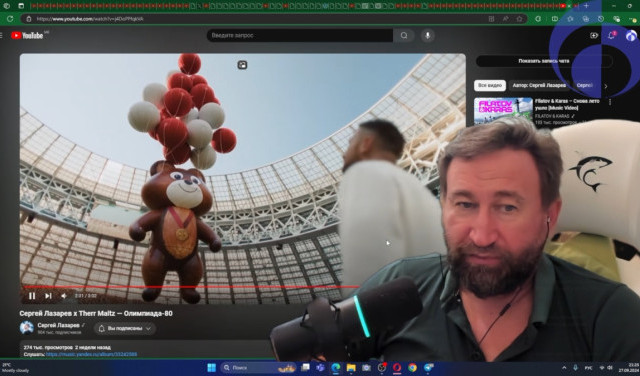
Task: Select the 'Автор: Сергей Лазарев' chip
Action: coord(539,85)
